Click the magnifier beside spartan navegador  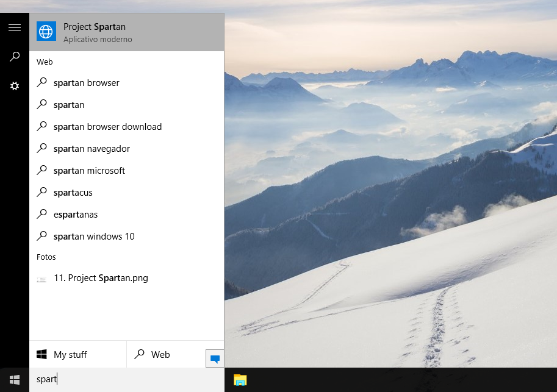click(x=42, y=148)
